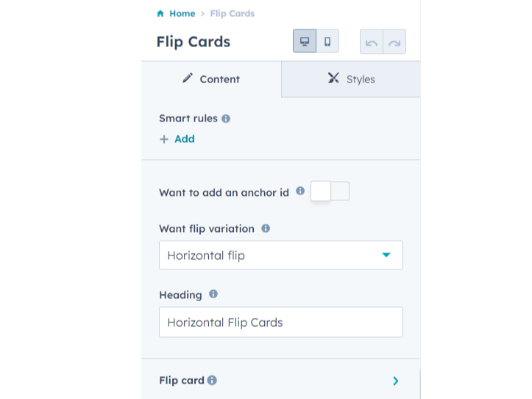Click flip variation info icon

266,228
